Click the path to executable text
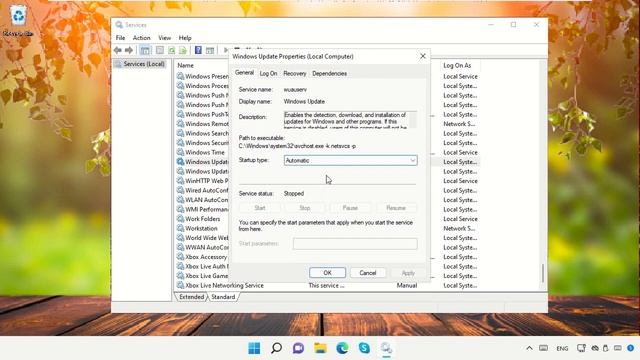This screenshot has height=360, width=640. coord(297,146)
